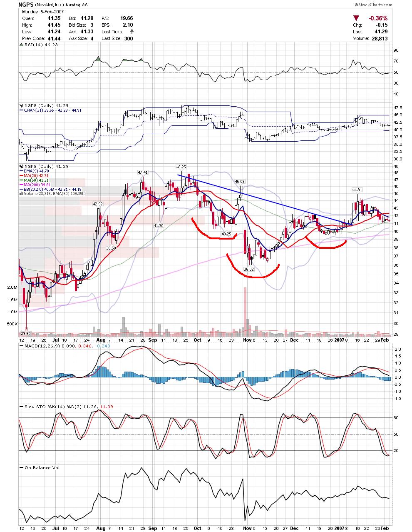Viewport: 412px width, 532px height.
Task: Click the Nasdaq GS exchange label
Action: [x=76, y=5]
